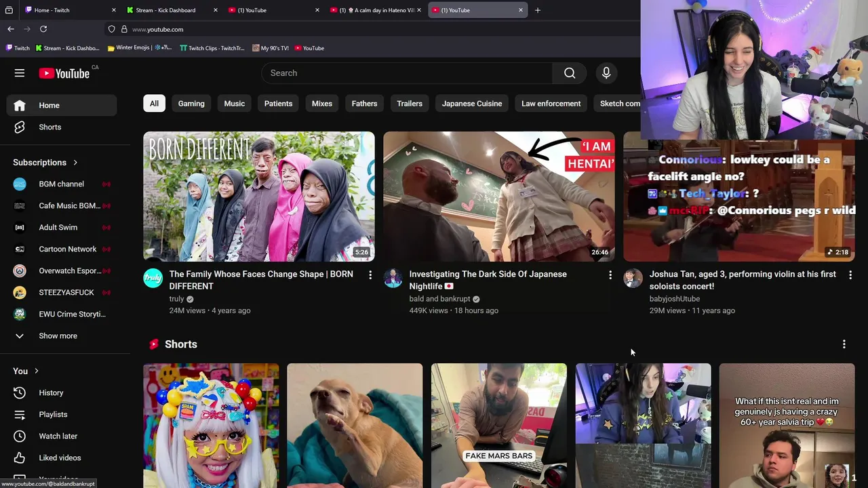The image size is (868, 488).
Task: Open options for Born Different video
Action: [x=370, y=274]
